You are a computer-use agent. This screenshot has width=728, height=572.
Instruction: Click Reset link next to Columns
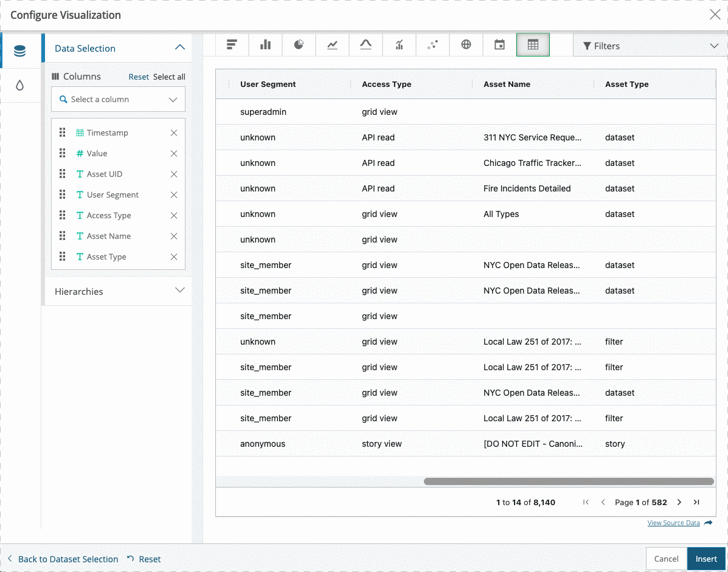point(138,77)
